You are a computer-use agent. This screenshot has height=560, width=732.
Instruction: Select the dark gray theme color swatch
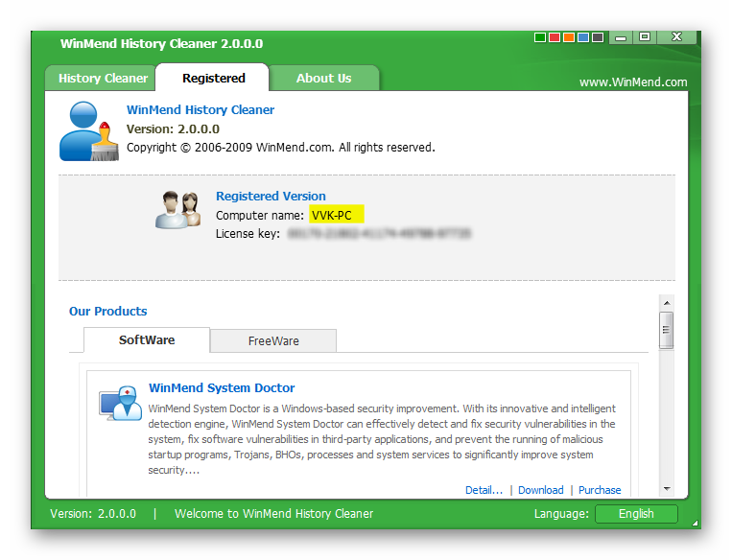tap(598, 37)
